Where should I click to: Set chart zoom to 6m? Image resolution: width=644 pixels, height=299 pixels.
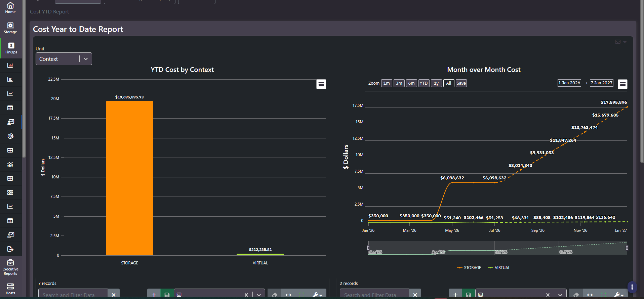coord(411,83)
